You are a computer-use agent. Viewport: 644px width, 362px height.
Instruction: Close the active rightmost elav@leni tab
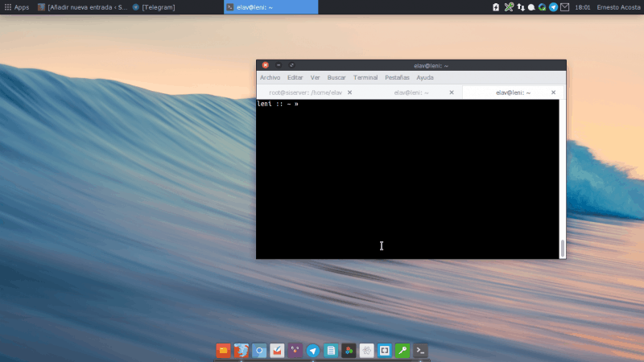coord(553,93)
